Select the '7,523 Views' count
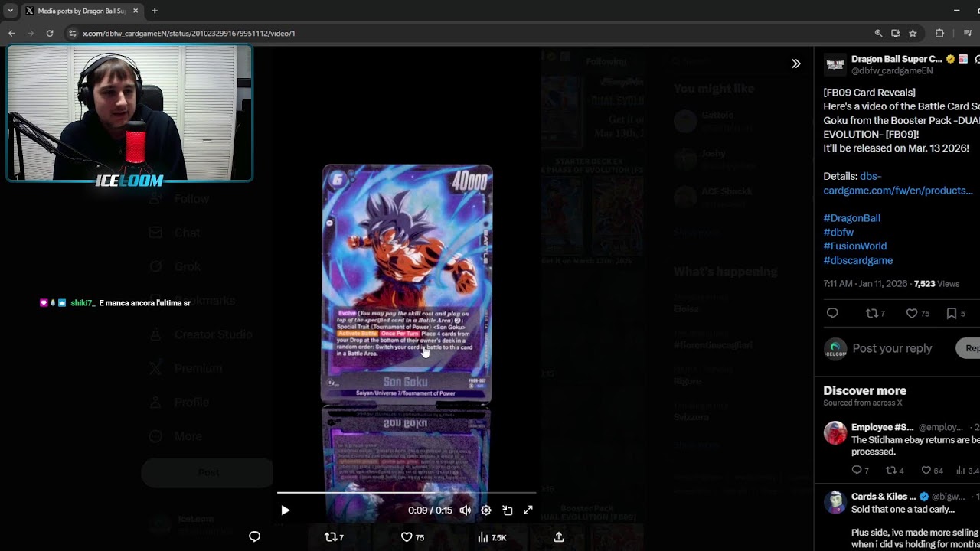Viewport: 980px width, 551px height. click(x=936, y=284)
